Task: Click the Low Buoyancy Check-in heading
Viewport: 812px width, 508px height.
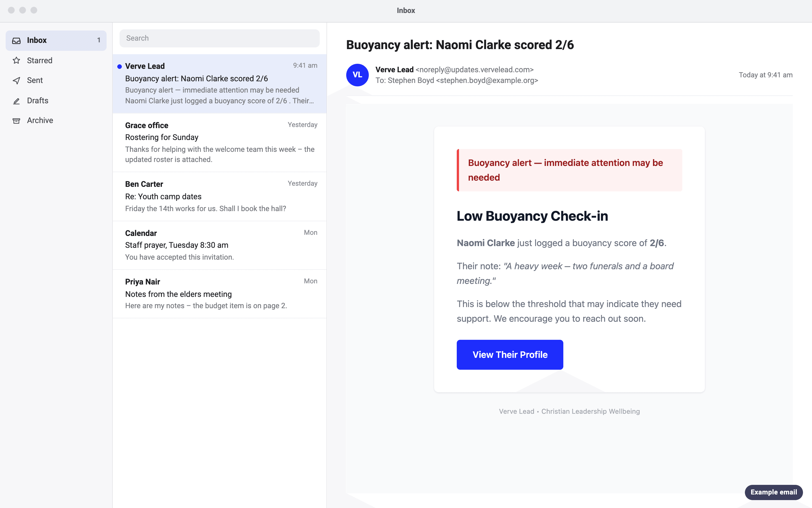Action: (x=532, y=216)
